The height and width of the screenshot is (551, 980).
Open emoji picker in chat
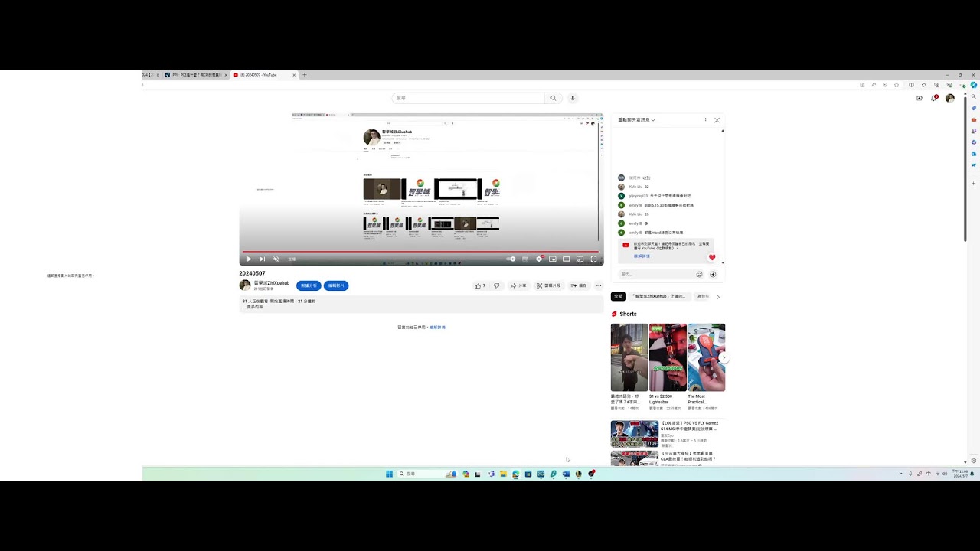tap(699, 274)
